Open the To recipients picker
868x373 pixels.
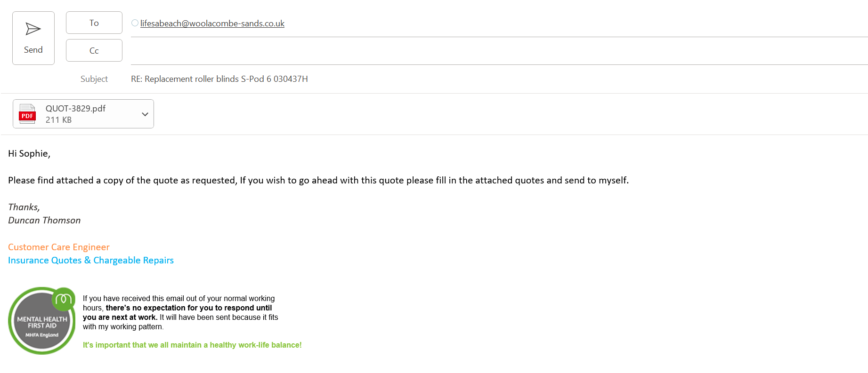pos(94,23)
